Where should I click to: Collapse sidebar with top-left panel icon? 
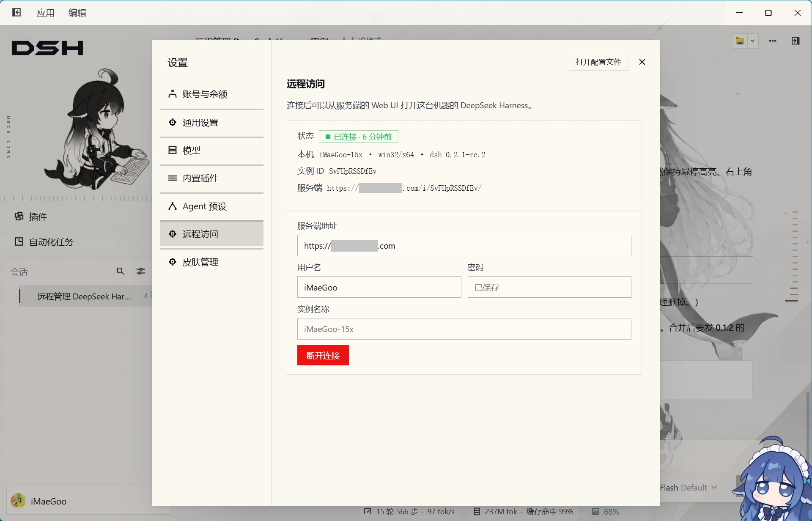16,12
